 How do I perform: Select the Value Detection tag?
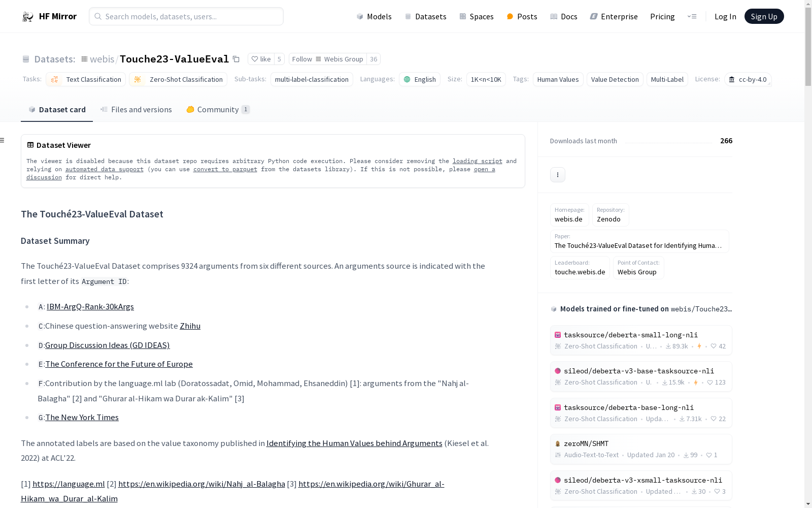click(x=615, y=79)
